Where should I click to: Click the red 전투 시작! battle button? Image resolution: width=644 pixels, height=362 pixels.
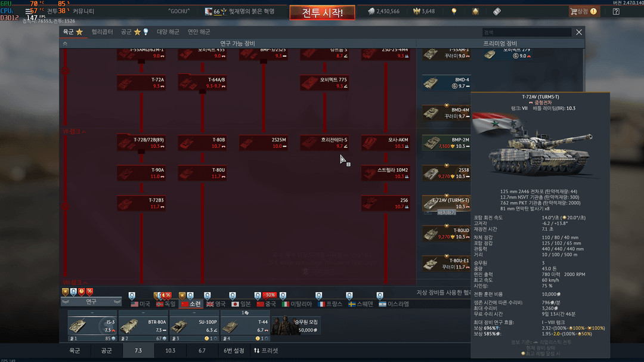coord(322,13)
